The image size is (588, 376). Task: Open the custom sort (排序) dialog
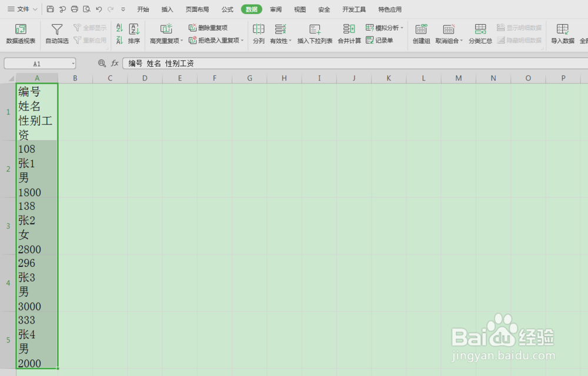134,33
